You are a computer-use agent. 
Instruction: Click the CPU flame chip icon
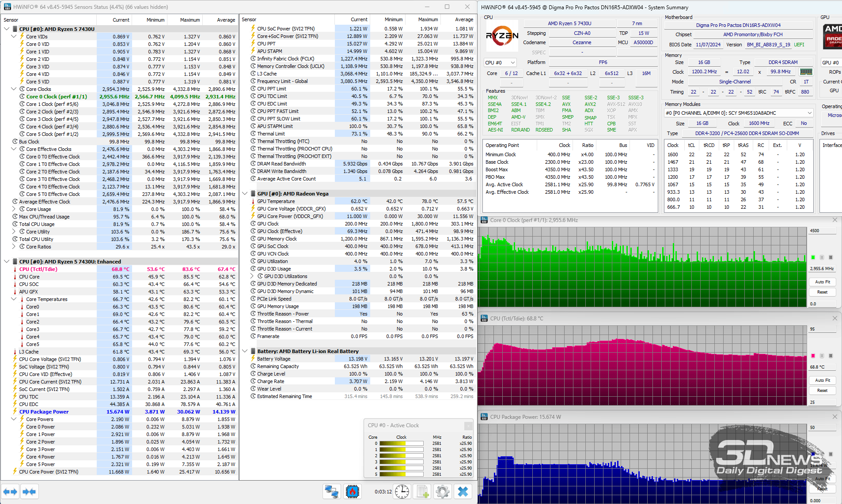[353, 491]
